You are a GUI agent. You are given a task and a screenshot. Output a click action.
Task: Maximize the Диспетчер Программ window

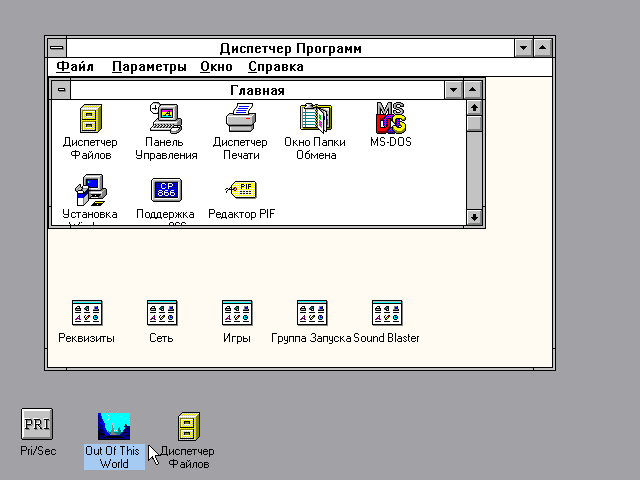coord(542,48)
